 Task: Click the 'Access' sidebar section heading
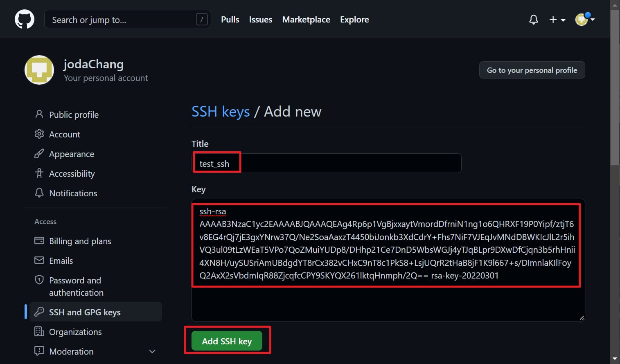pos(45,222)
